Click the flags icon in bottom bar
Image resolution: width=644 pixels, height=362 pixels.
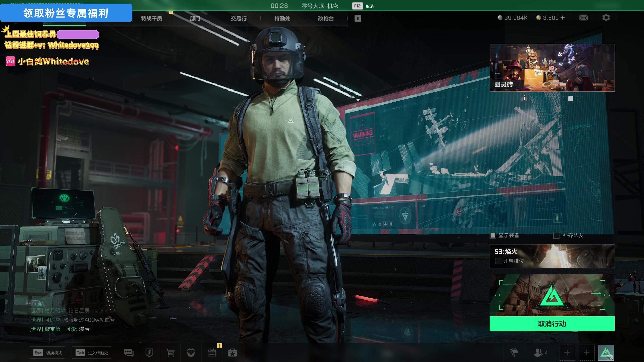click(514, 353)
